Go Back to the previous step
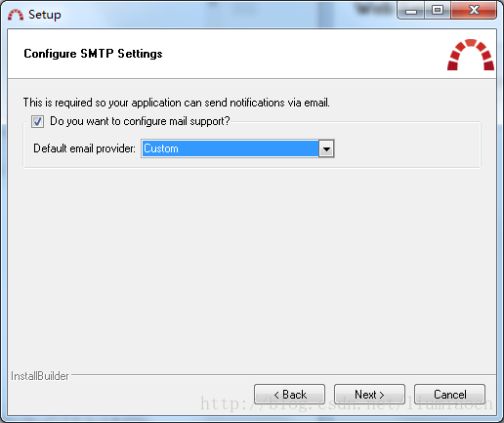Image resolution: width=504 pixels, height=423 pixels. point(289,395)
